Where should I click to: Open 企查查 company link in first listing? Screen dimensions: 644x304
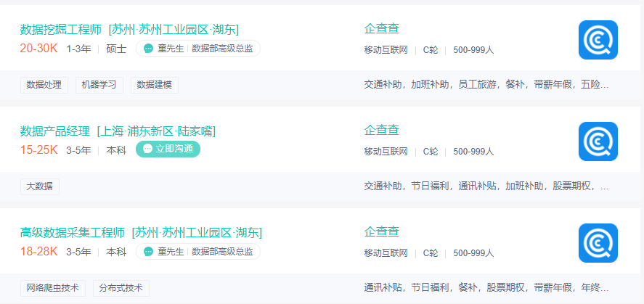(x=381, y=29)
